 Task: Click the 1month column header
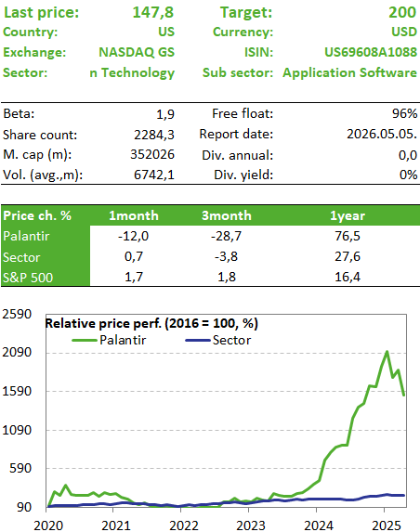[134, 215]
